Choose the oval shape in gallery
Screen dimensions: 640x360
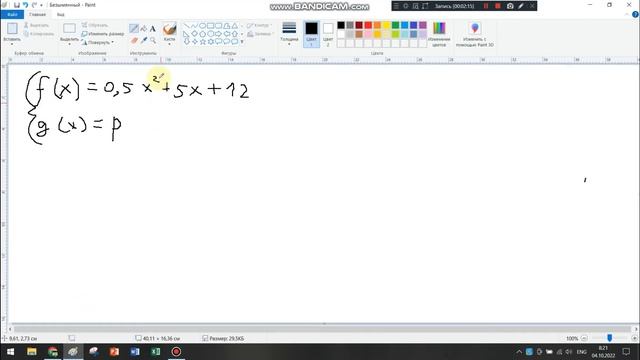(203, 26)
